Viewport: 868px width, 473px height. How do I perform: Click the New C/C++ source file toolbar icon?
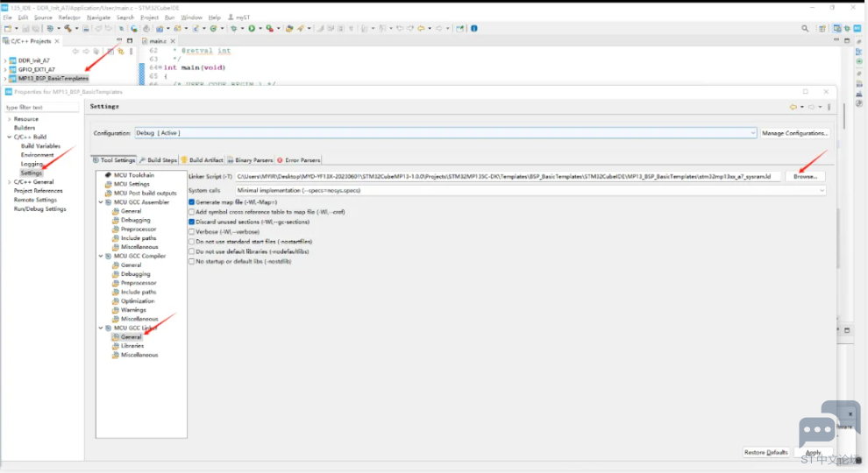(196, 28)
